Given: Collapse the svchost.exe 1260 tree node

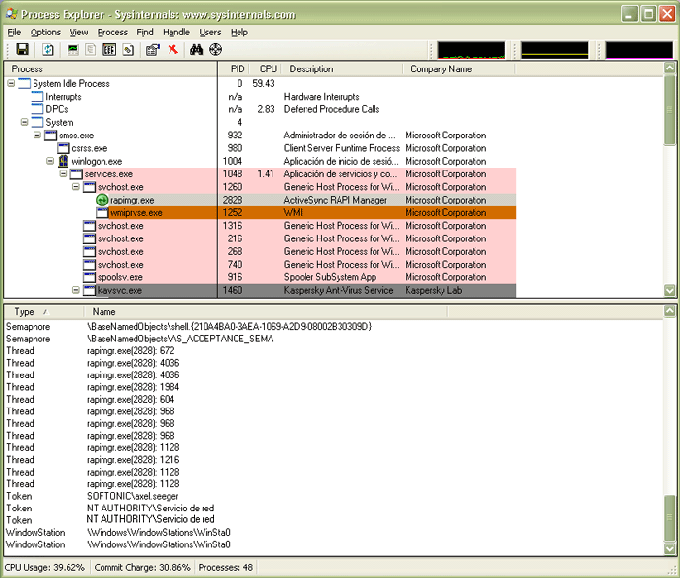Looking at the screenshot, I should coord(76,187).
